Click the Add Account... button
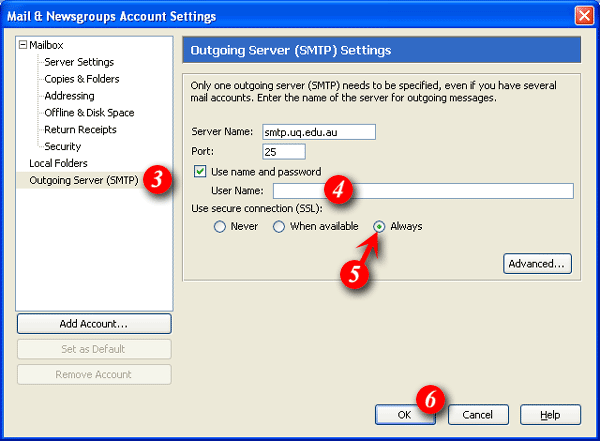The image size is (600, 441). point(94,324)
